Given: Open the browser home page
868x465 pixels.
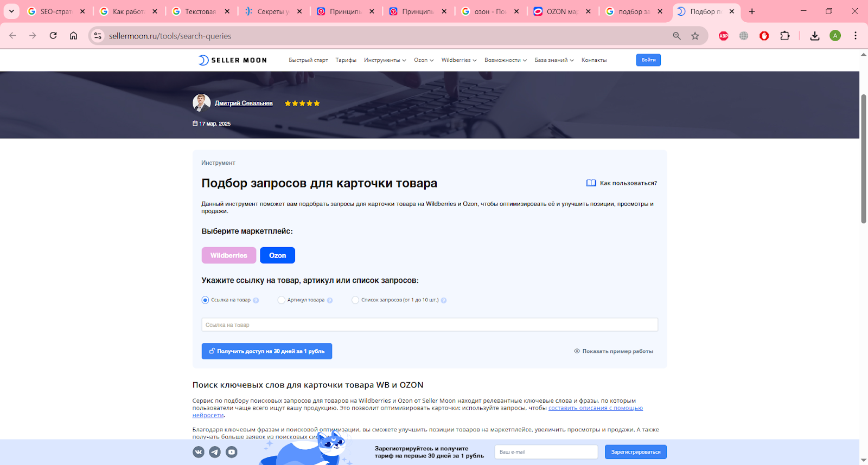Looking at the screenshot, I should 73,36.
